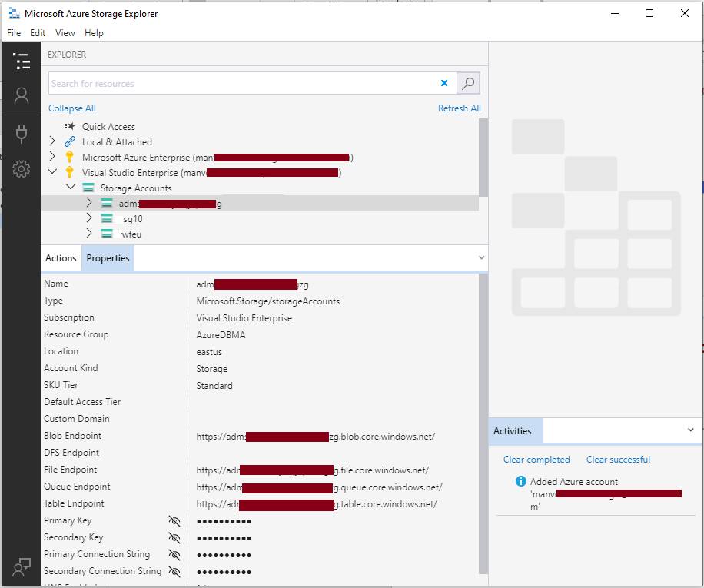Click the Type value Microsoft.Storage/storageAccounts
Viewport: 704px width, 588px height.
click(268, 301)
